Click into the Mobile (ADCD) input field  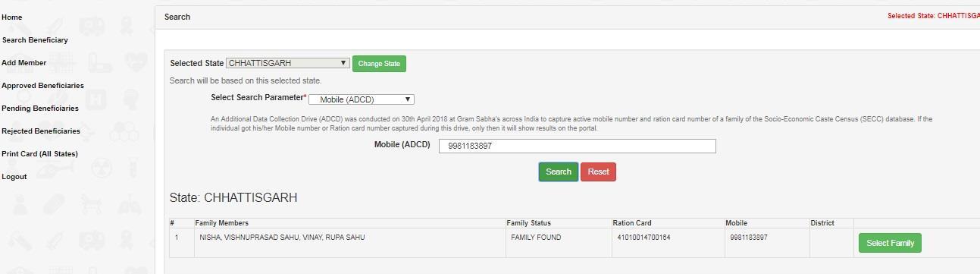[x=577, y=146]
